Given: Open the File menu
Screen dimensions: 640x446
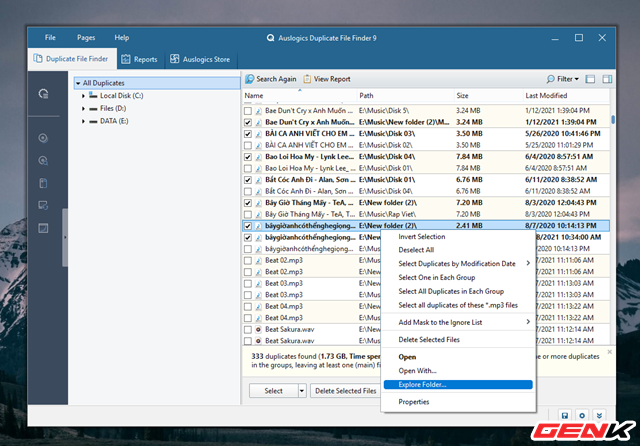Looking at the screenshot, I should pyautogui.click(x=50, y=38).
